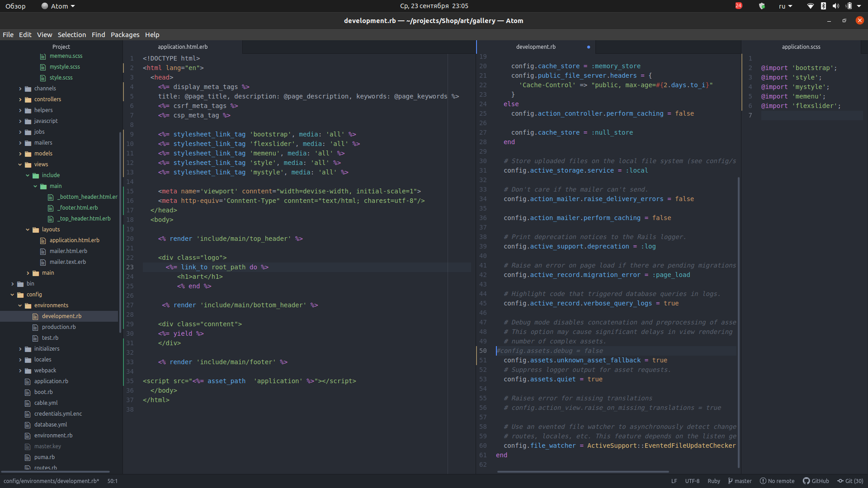The width and height of the screenshot is (868, 488).
Task: Click file path config/environments/development.rb* in status bar
Action: click(x=52, y=481)
